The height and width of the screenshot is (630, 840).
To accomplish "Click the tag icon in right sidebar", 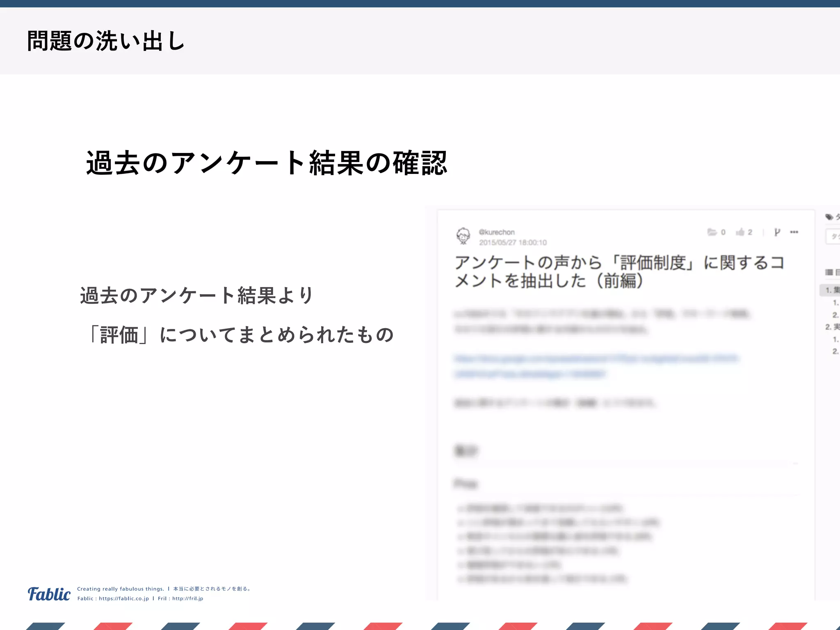I will coord(829,217).
